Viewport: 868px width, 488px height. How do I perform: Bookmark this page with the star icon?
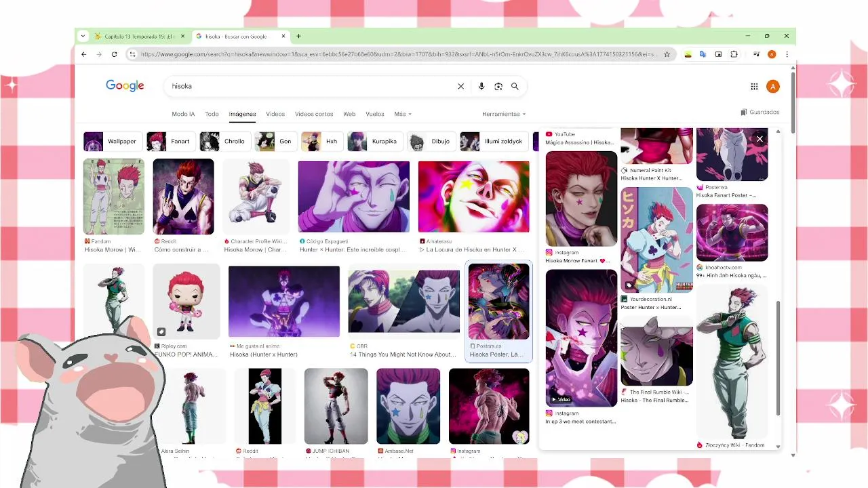[667, 54]
